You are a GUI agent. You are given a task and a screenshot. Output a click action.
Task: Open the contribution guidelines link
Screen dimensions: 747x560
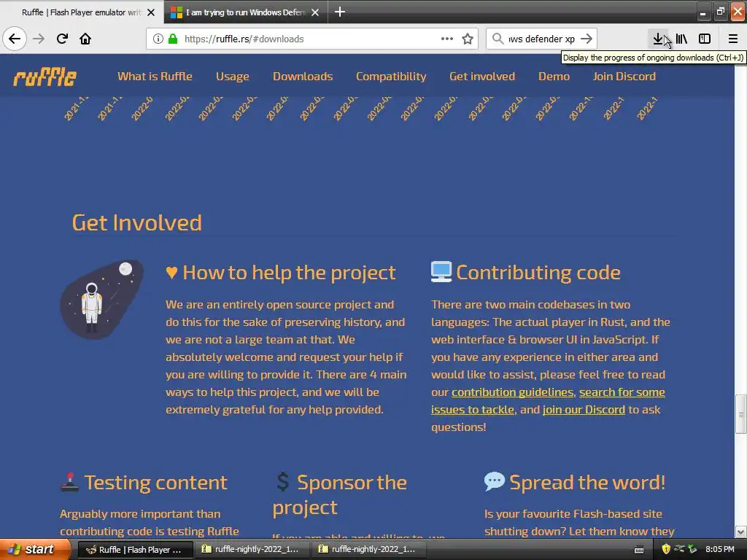click(512, 392)
